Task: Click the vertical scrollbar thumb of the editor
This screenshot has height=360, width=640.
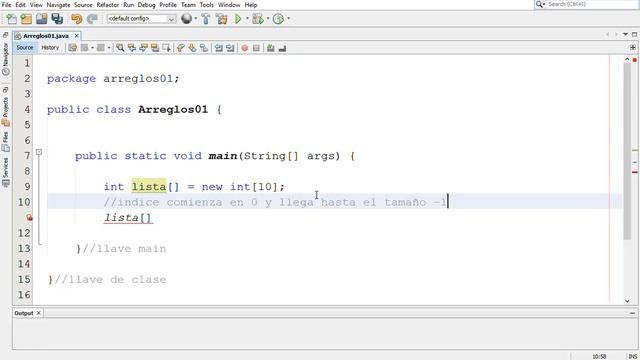Action: (x=627, y=151)
